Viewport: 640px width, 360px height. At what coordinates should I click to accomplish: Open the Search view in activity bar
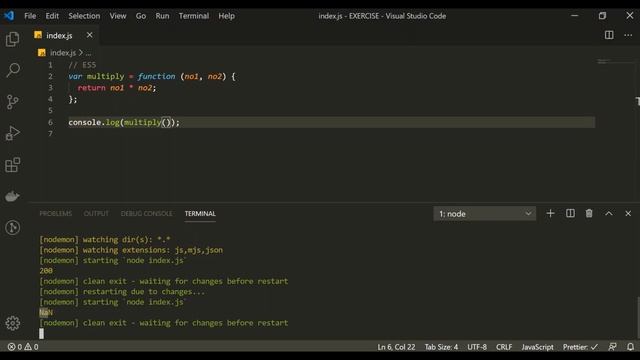tap(13, 70)
